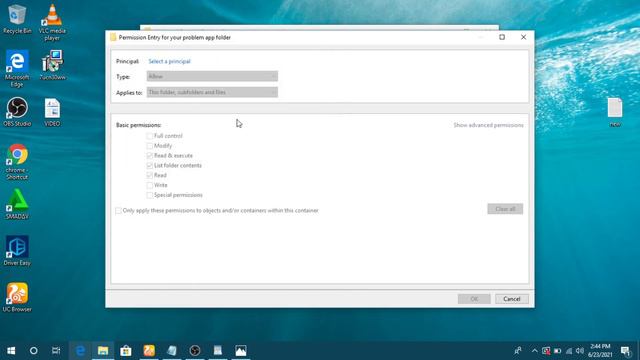Open the Applies to dropdown
This screenshot has width=640, height=360.
coord(212,92)
